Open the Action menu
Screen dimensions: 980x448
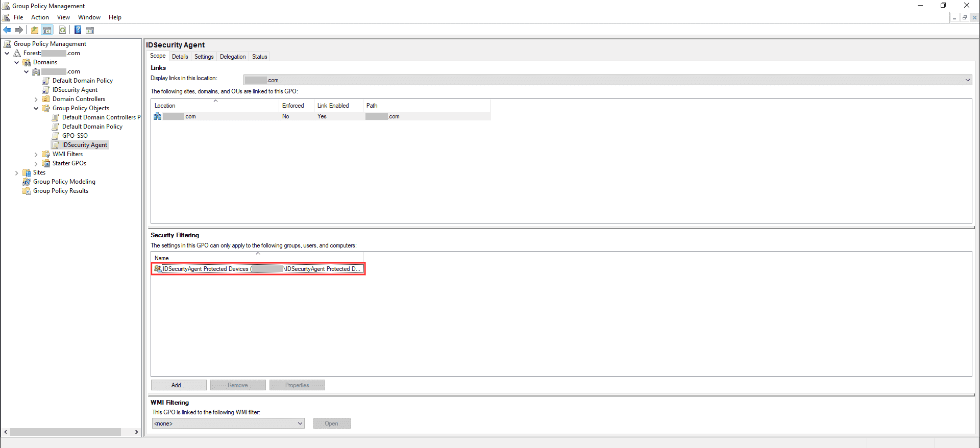click(x=40, y=17)
